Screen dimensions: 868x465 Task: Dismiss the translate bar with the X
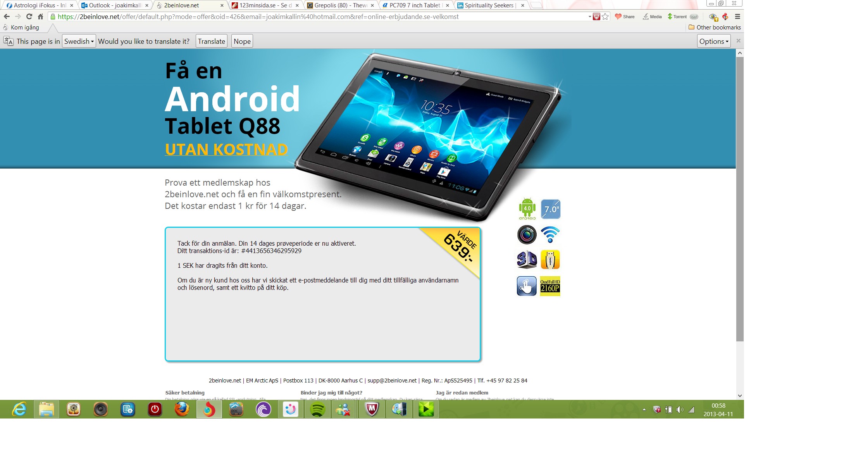739,41
